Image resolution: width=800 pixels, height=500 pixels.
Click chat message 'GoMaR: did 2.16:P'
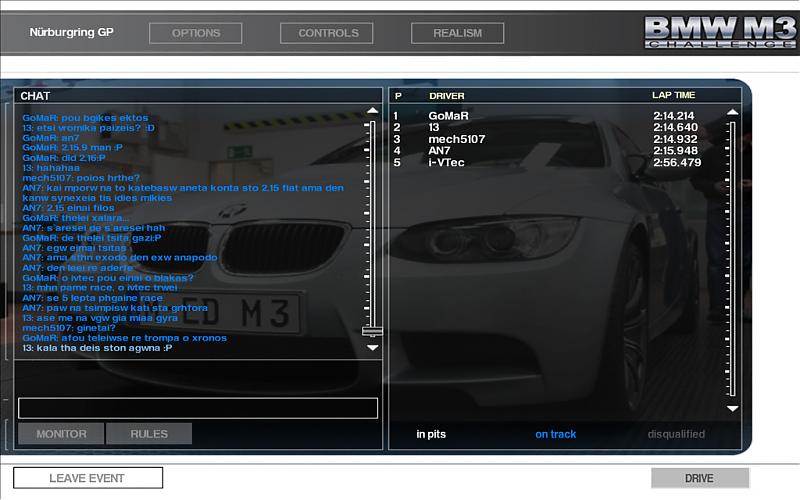[64, 158]
